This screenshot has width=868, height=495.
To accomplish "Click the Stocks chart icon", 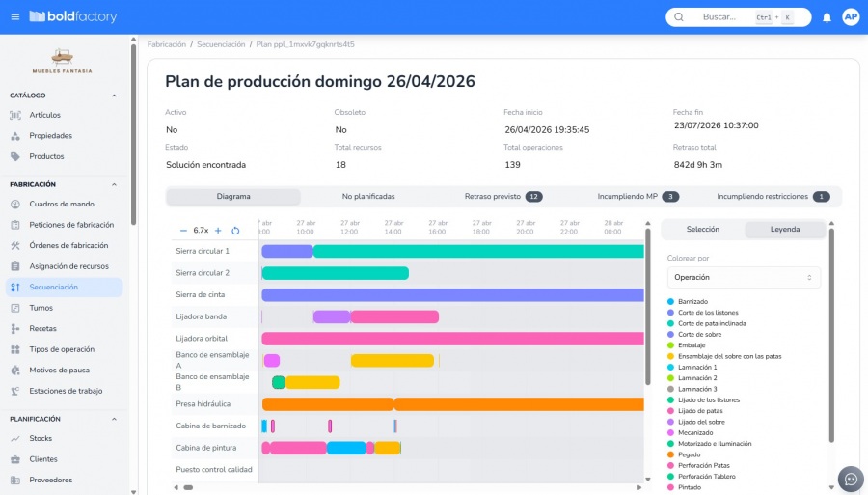I will coord(15,438).
